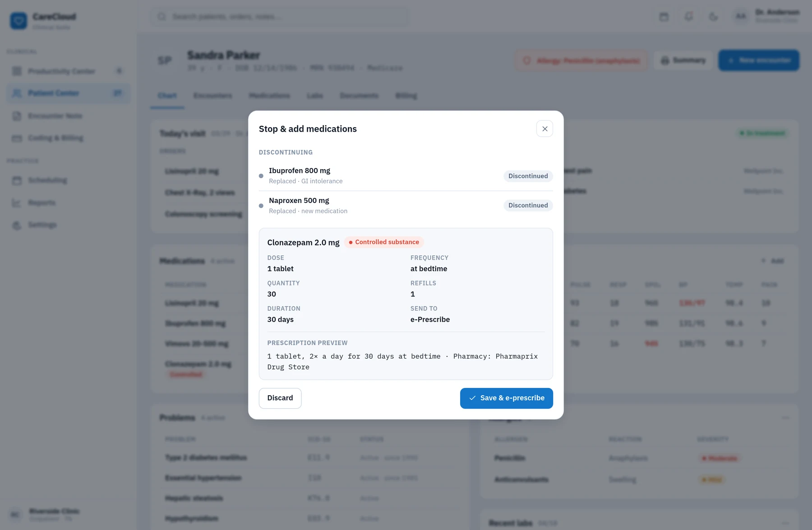
Task: Toggle dark mode moon icon
Action: tap(713, 17)
